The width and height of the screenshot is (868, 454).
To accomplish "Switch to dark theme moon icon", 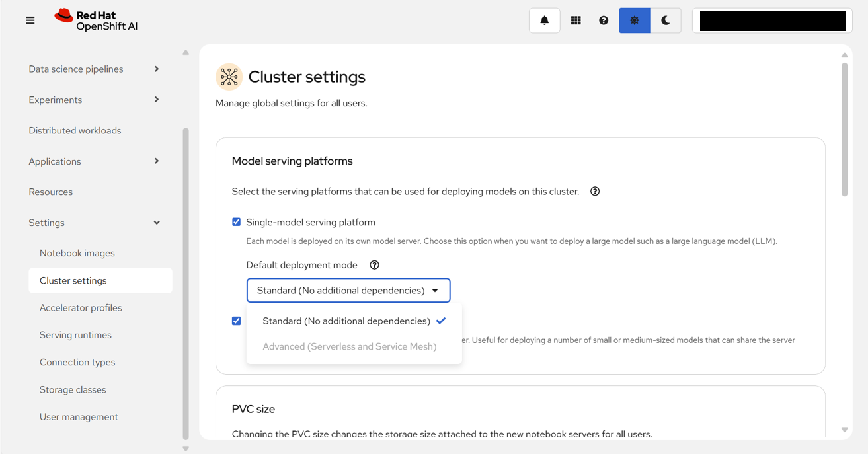I will click(666, 20).
